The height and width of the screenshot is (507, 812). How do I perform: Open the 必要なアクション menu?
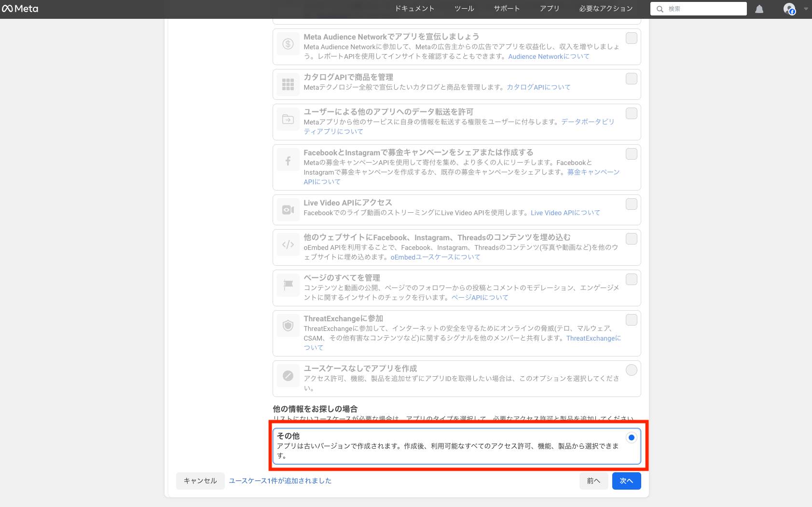pos(606,8)
